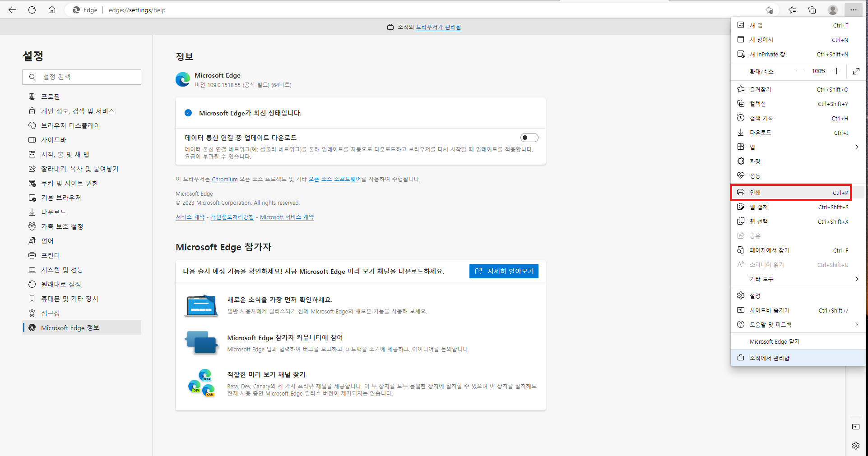Open 개인 정보, 검색 및 서비스 section
This screenshot has height=456, width=868.
82,111
